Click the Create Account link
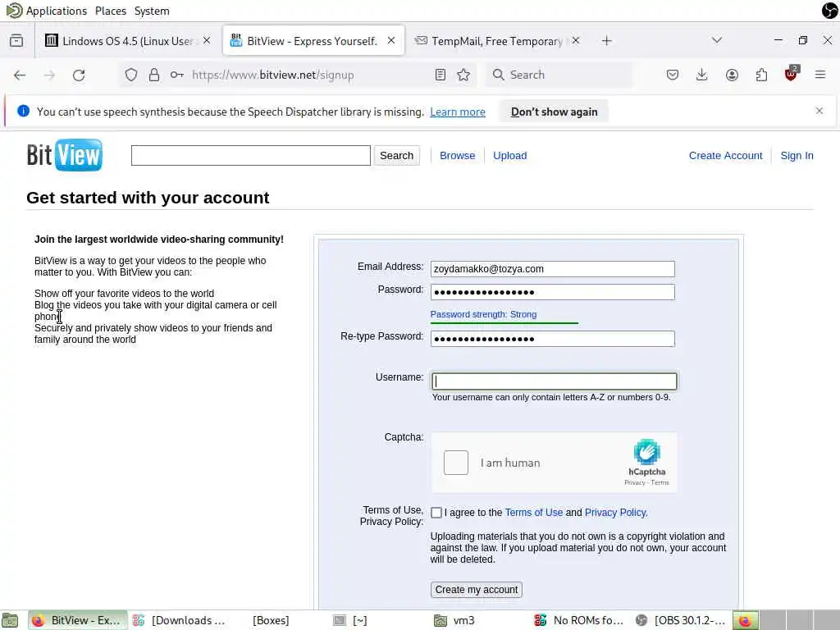 click(725, 155)
